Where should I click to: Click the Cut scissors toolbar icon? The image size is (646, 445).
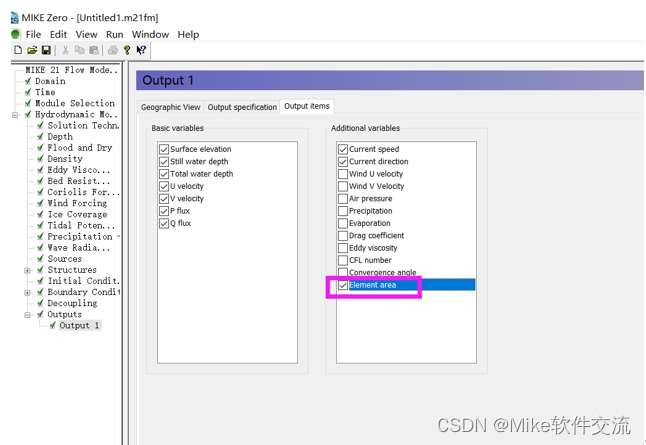click(x=65, y=50)
